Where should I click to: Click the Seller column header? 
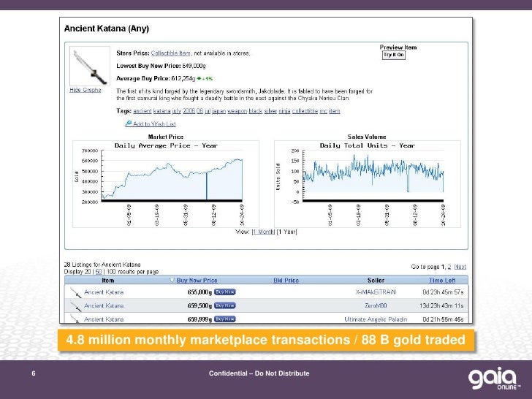[376, 281]
